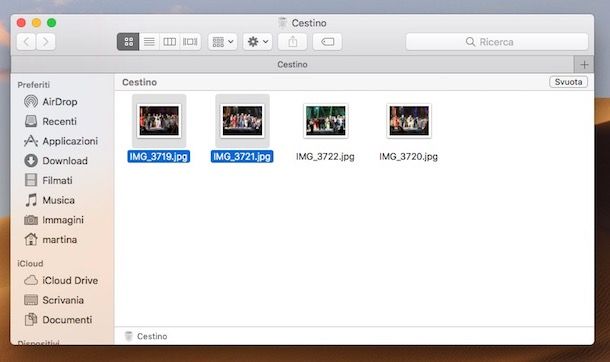Click the IMG_3721.jpg file name label
This screenshot has width=610, height=362.
pyautogui.click(x=242, y=157)
